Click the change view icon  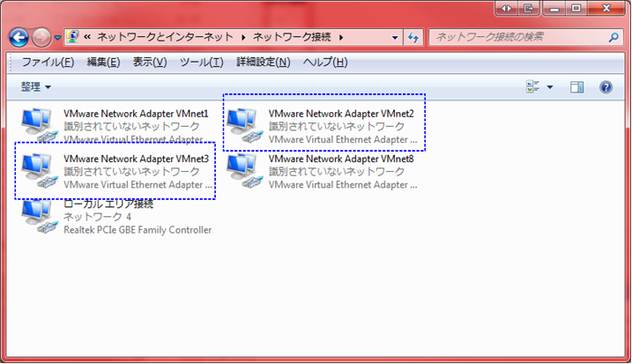click(x=533, y=87)
